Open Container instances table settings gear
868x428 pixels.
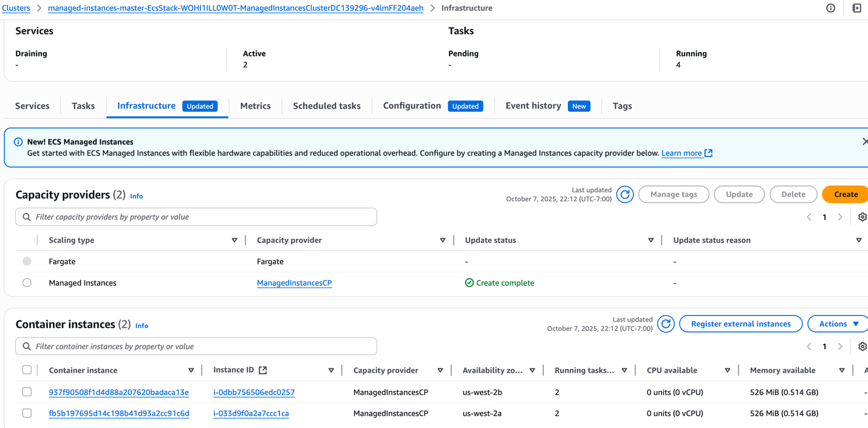click(862, 347)
